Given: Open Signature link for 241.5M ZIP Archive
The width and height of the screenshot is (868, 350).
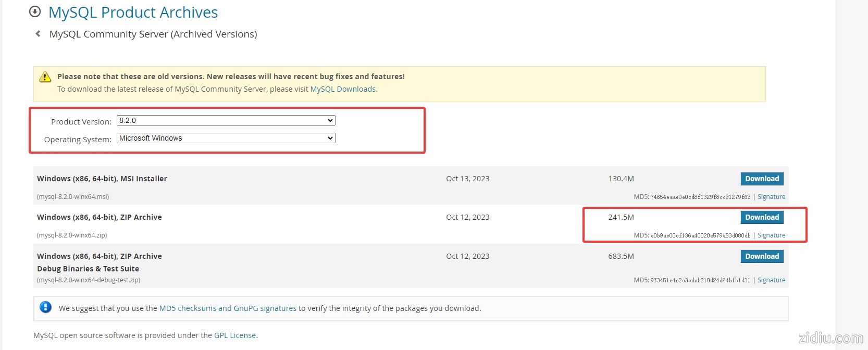Looking at the screenshot, I should [x=771, y=235].
